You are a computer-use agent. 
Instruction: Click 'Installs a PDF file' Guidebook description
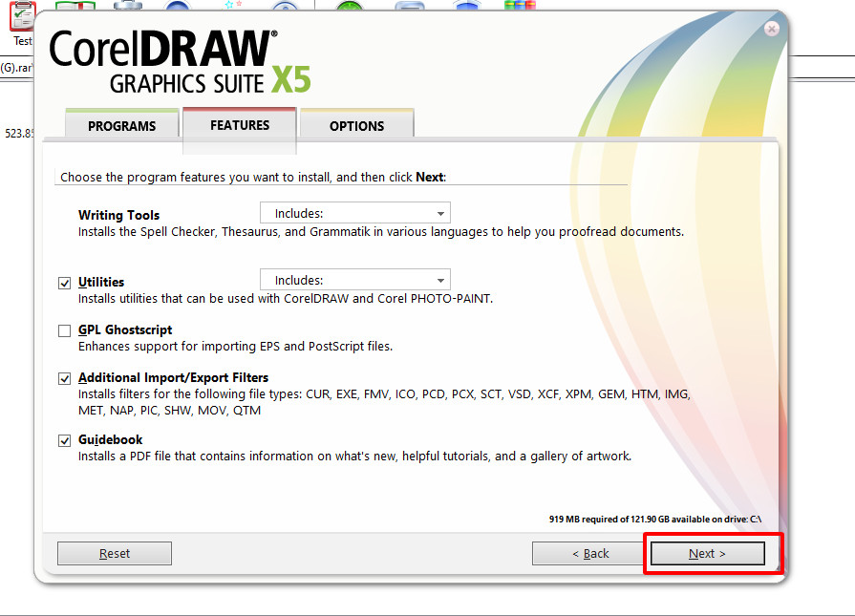354,457
